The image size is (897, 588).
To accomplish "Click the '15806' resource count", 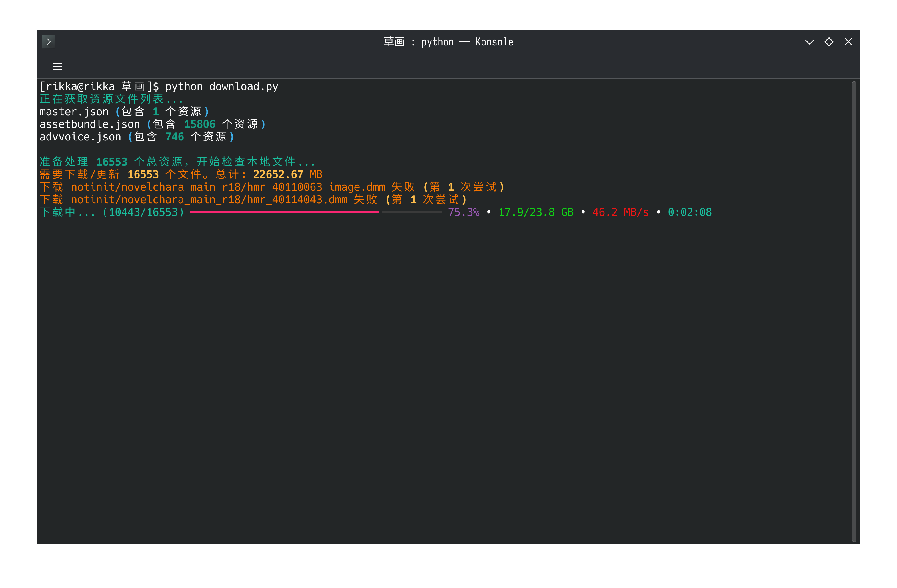I will click(199, 124).
